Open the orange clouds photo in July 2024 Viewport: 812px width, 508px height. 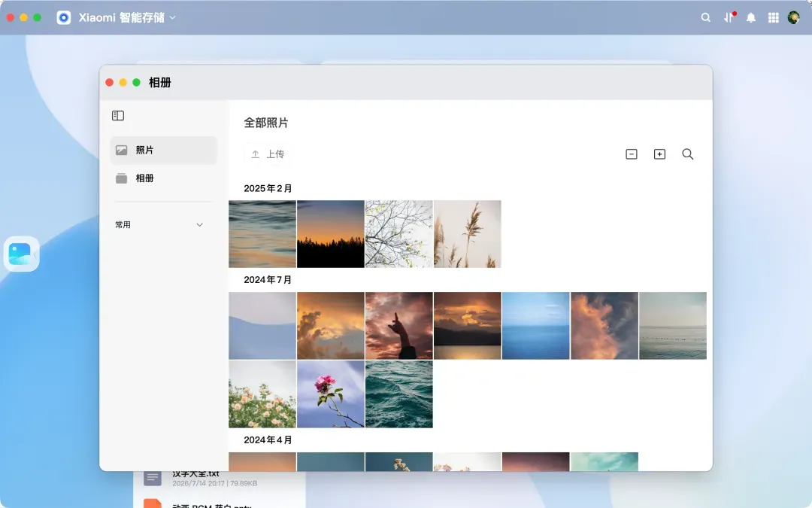point(330,326)
